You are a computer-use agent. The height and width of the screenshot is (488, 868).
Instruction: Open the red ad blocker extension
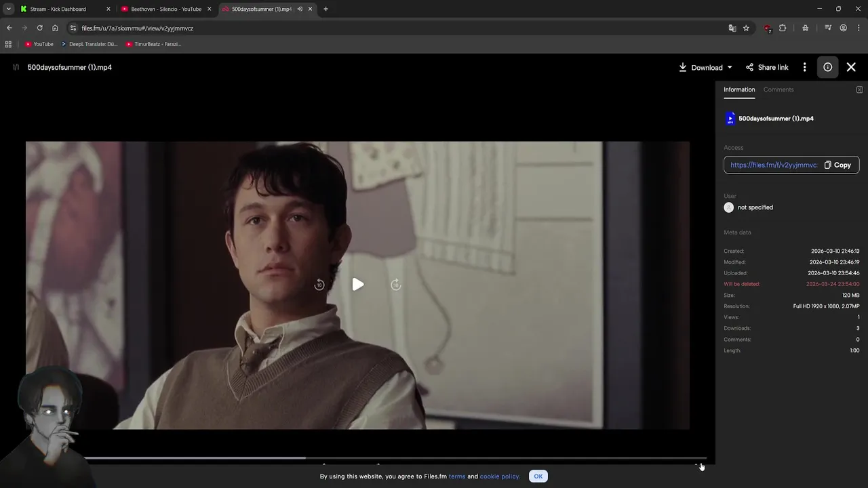pyautogui.click(x=767, y=28)
